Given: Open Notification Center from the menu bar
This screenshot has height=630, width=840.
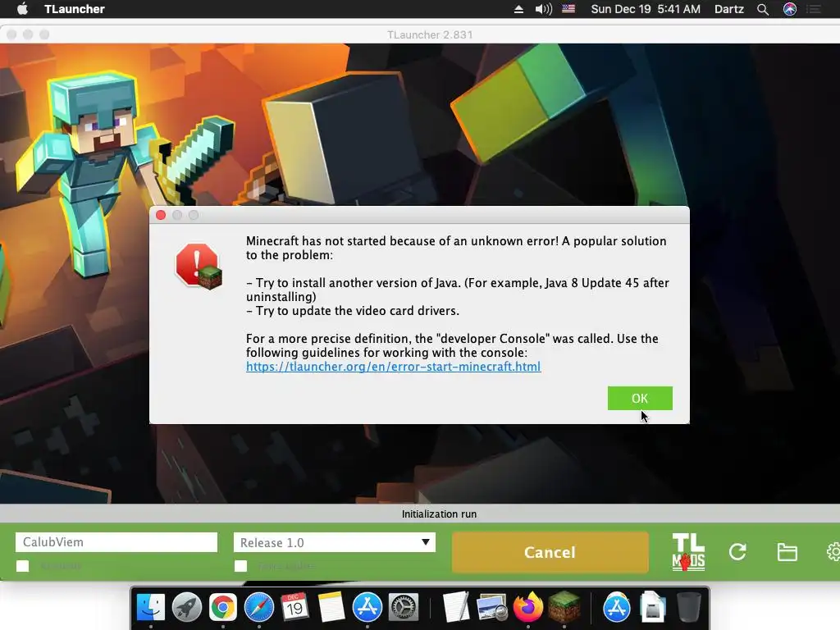Looking at the screenshot, I should click(x=814, y=9).
